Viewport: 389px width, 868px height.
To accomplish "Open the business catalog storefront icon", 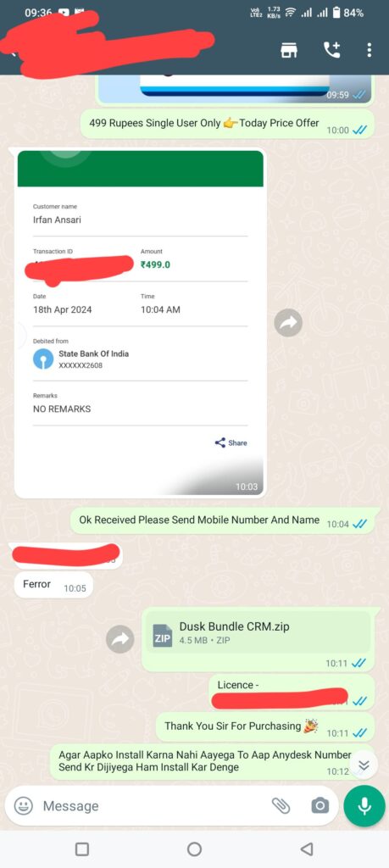I will coord(288,50).
